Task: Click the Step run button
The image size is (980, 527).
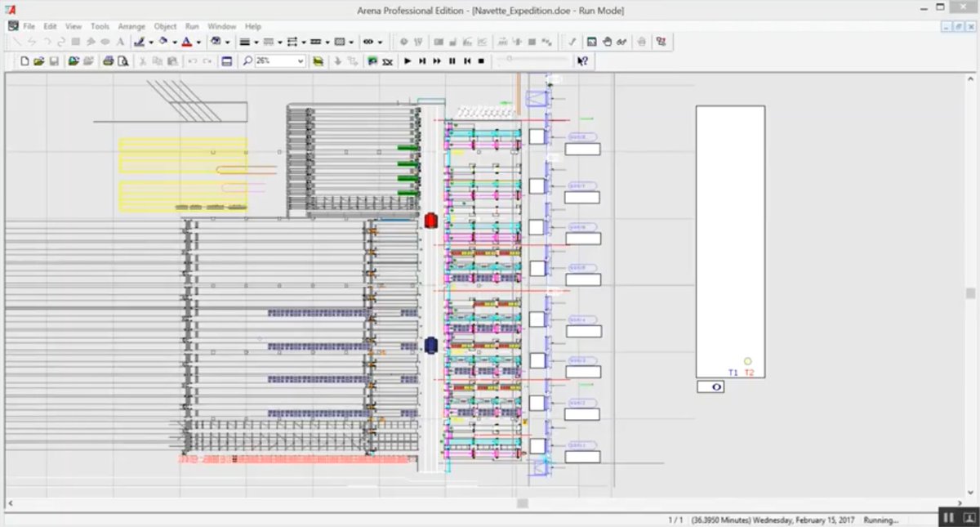Action: point(422,60)
